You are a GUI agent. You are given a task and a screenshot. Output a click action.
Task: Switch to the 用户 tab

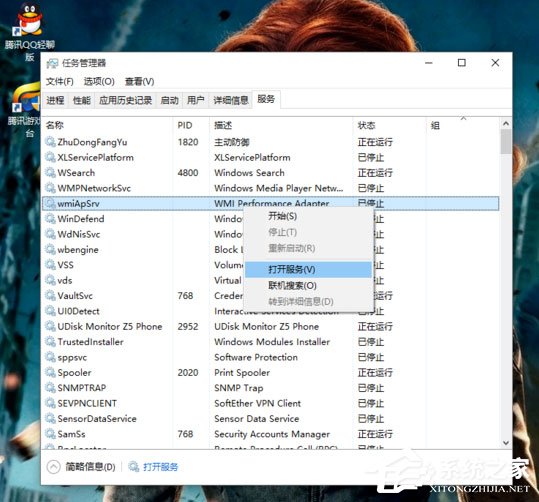pos(196,100)
